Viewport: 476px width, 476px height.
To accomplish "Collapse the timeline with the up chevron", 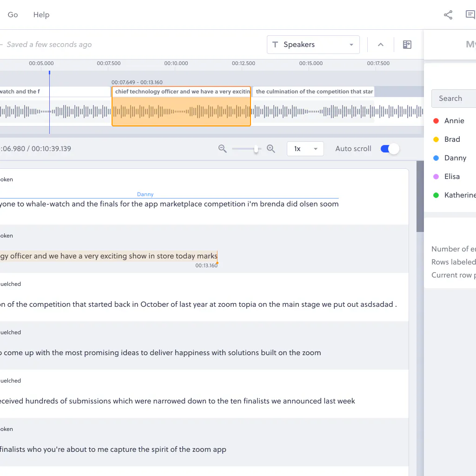I will click(380, 45).
